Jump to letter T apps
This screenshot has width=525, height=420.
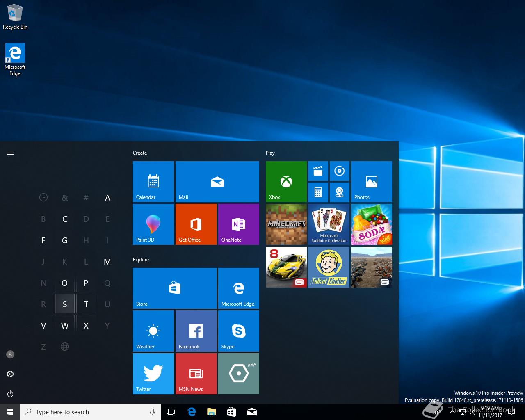pos(86,304)
